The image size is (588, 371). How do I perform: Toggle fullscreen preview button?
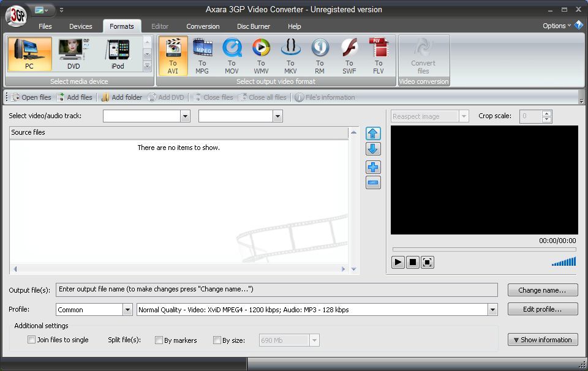click(427, 262)
